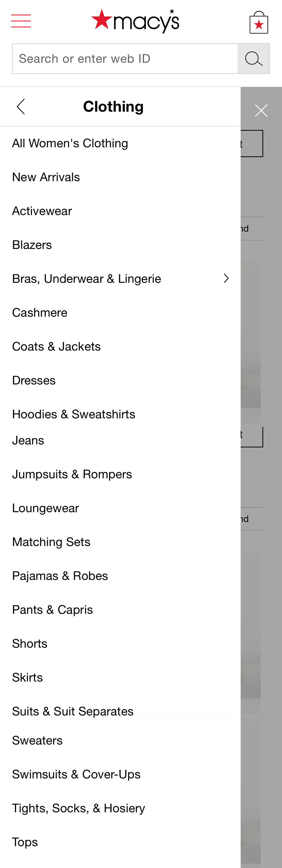Select the search magnifying glass button
This screenshot has height=868, width=282.
pos(254,58)
